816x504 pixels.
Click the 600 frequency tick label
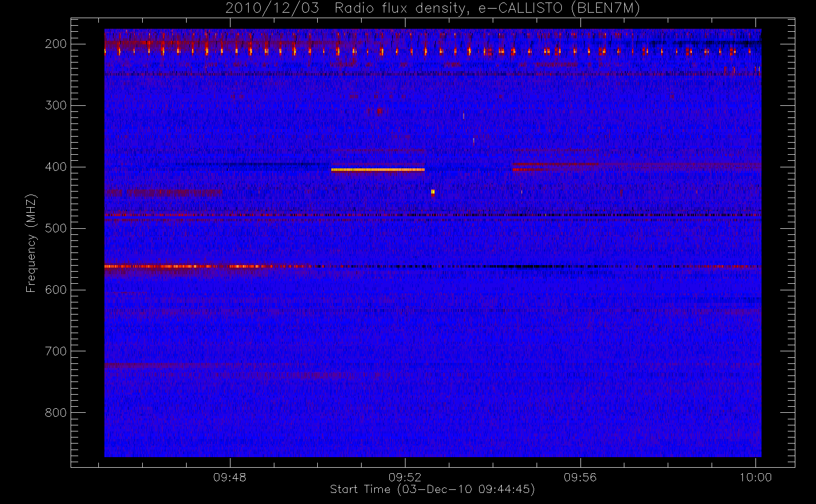[x=56, y=290]
